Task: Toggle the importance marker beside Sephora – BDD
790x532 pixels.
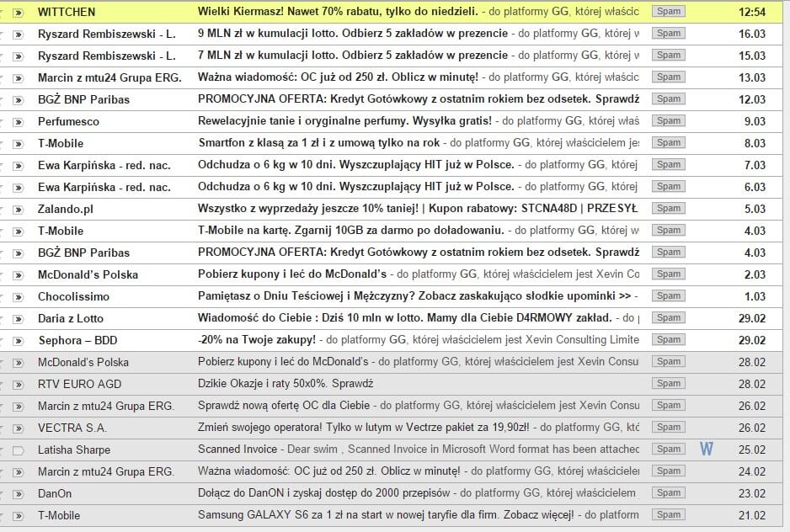Action: point(19,342)
